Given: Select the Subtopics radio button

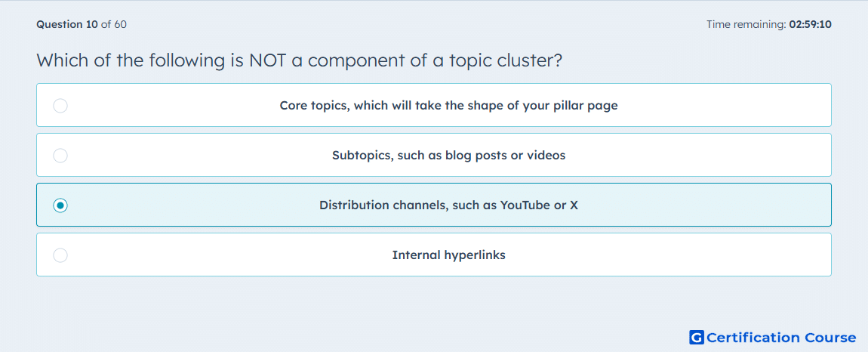Looking at the screenshot, I should point(60,156).
